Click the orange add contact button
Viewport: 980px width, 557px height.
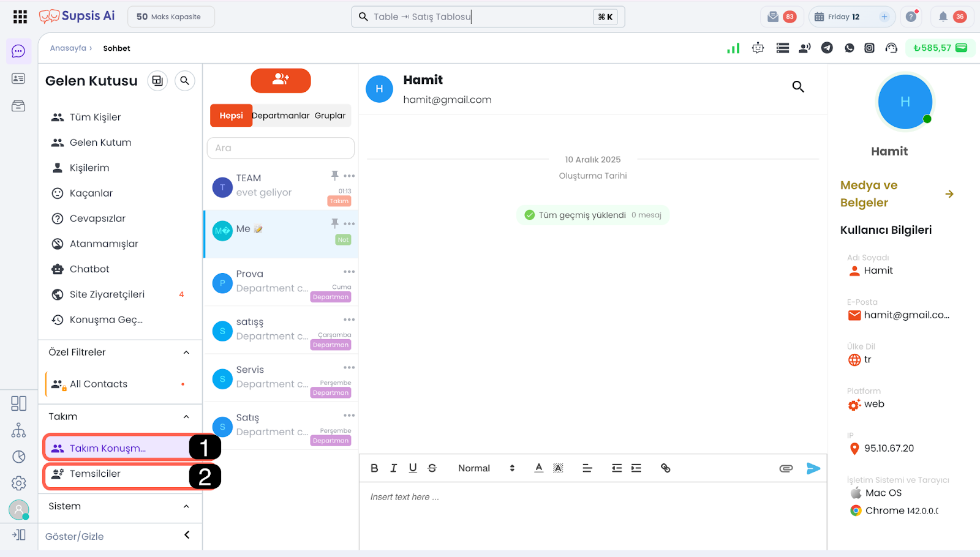281,80
